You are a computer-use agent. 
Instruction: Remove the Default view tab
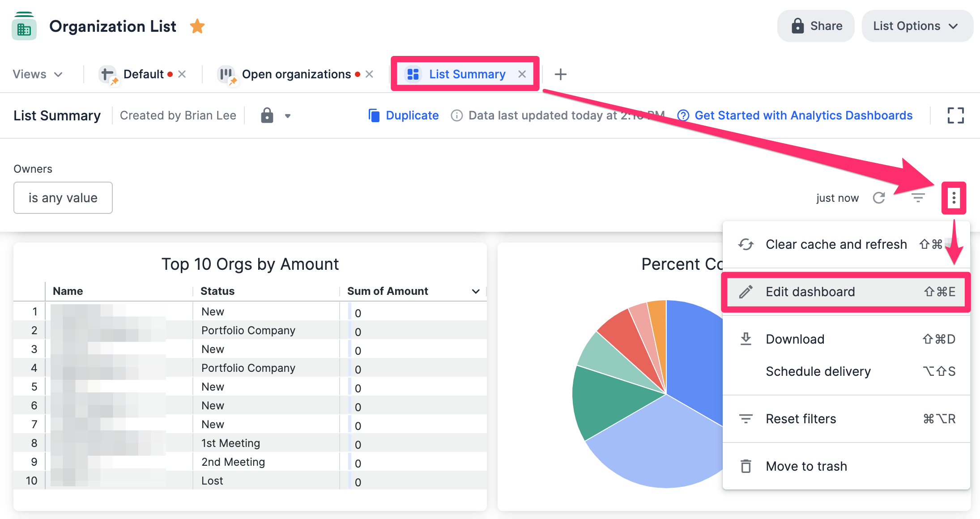[x=182, y=74]
